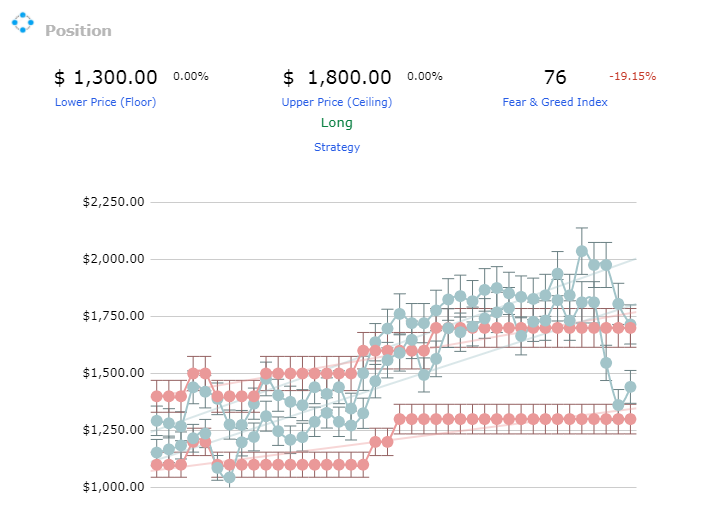Click the $1,250.00 axis label
726x532 pixels.
113,430
